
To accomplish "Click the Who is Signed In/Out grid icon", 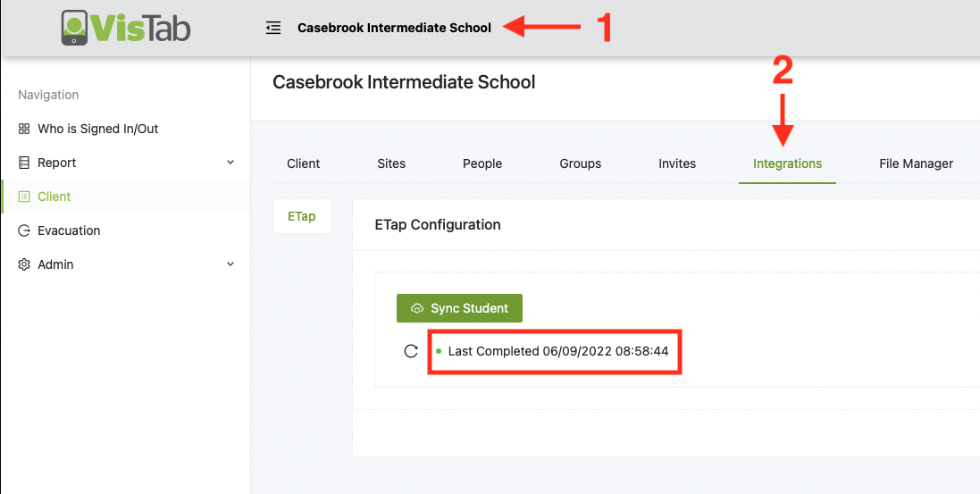I will (24, 129).
